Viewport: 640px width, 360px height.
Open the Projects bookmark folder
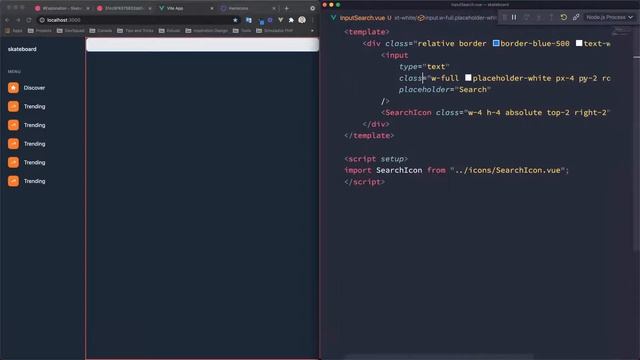40,31
